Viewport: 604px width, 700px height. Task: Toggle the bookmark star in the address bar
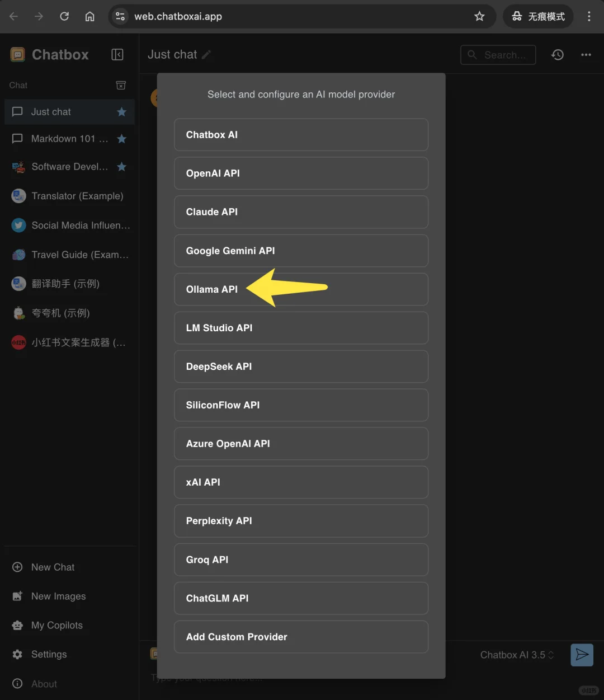pos(479,16)
